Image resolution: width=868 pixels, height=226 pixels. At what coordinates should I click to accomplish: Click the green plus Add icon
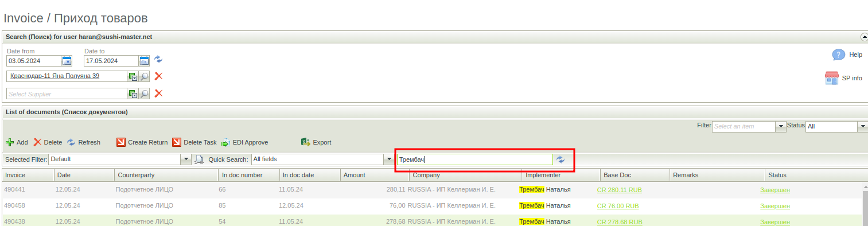[x=10, y=142]
